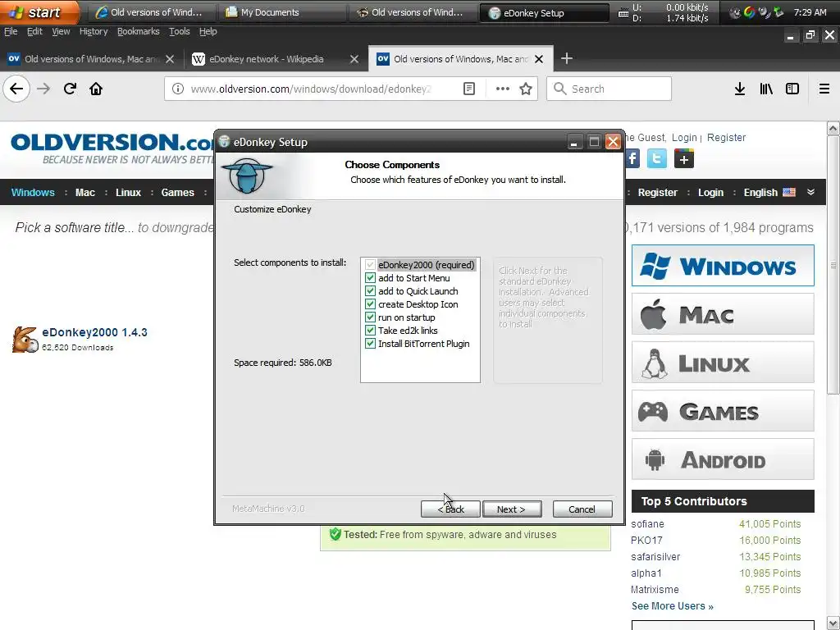Click the eDonkey Setup title bar icon
Viewport: 840px width, 630px height.
click(225, 142)
